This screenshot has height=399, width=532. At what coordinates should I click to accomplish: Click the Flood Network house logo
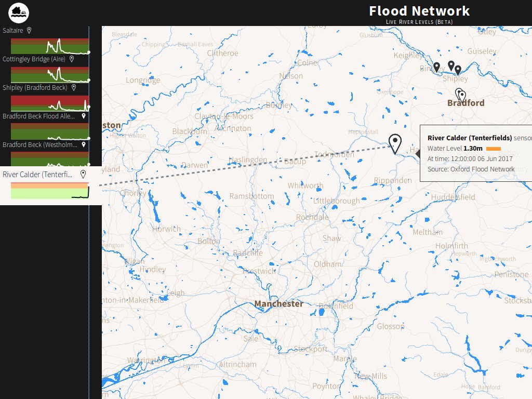18,13
